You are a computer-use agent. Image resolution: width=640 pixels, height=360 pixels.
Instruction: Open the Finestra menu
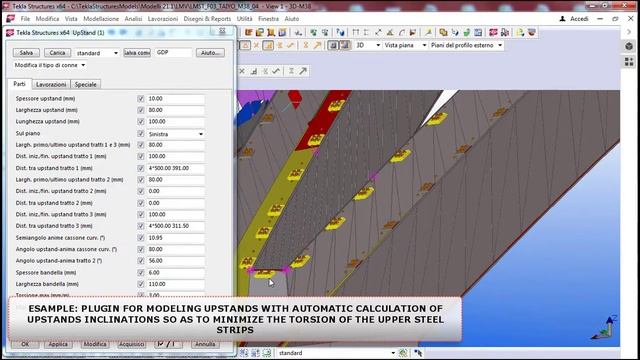click(x=268, y=19)
